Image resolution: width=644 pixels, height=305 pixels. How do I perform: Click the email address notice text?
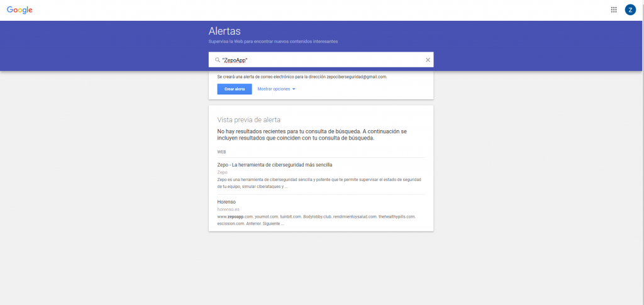(x=302, y=77)
